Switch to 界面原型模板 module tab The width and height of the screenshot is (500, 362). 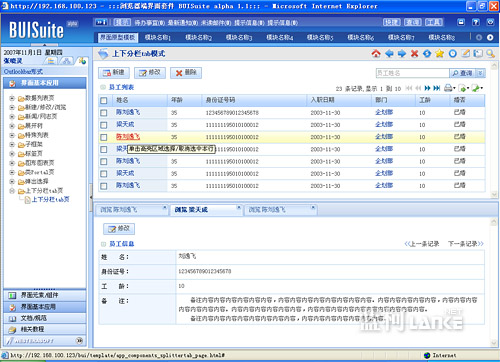tap(118, 37)
